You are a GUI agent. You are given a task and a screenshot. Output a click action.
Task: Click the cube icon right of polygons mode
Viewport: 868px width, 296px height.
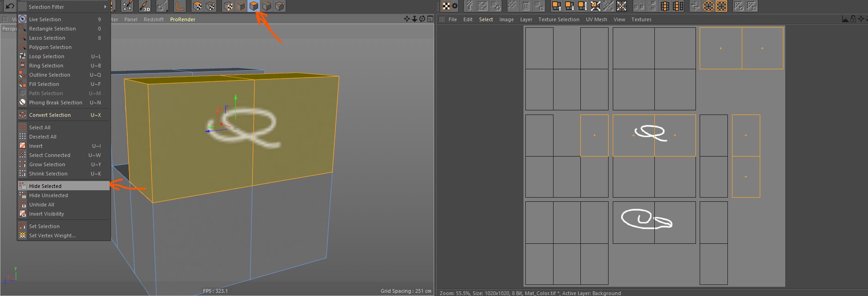[x=267, y=6]
